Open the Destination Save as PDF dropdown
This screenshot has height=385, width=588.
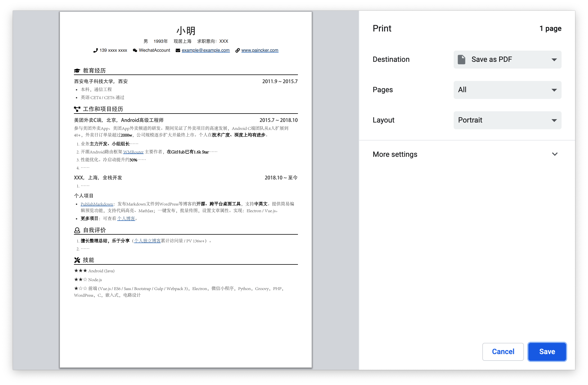click(x=507, y=60)
